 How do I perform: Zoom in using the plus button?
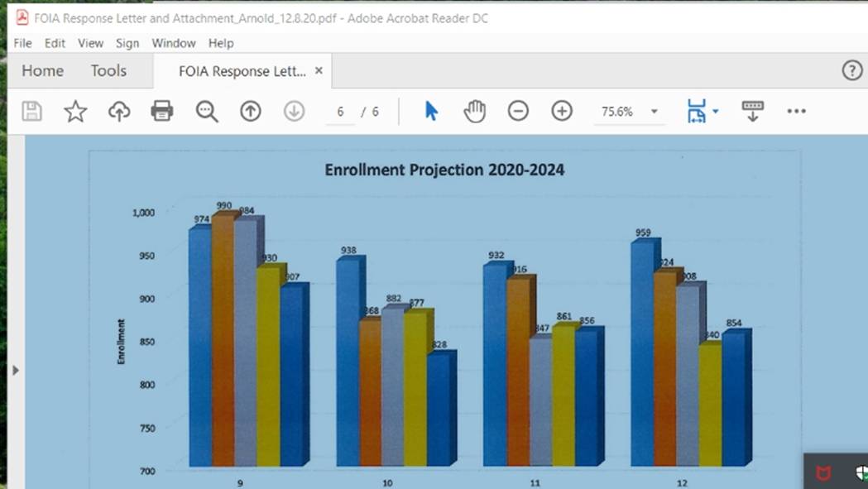click(562, 111)
